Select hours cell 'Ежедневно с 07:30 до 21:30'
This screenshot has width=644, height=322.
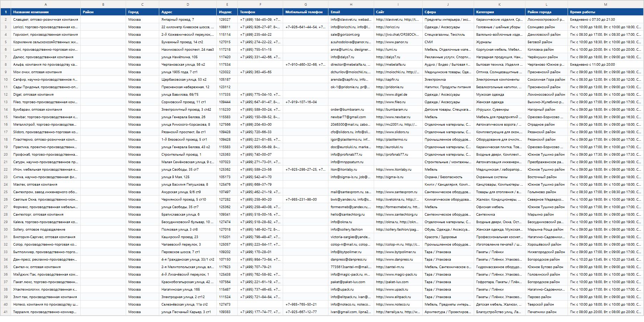[605, 20]
